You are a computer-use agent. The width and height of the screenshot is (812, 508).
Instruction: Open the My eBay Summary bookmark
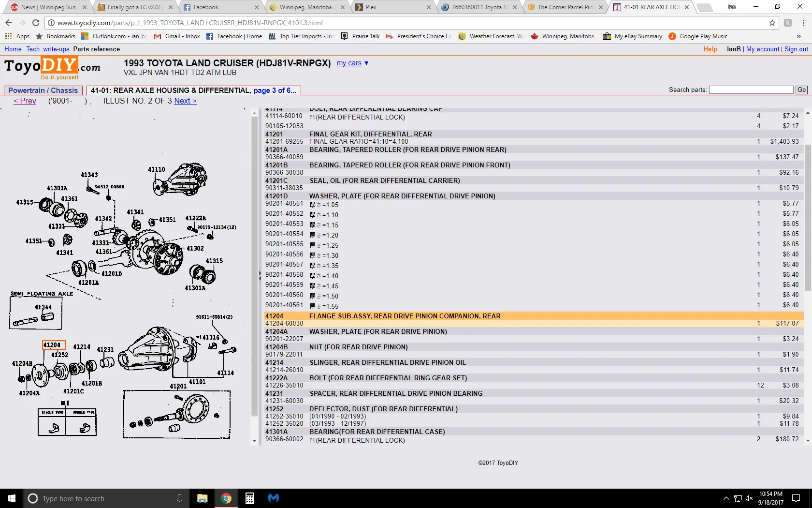click(x=633, y=36)
